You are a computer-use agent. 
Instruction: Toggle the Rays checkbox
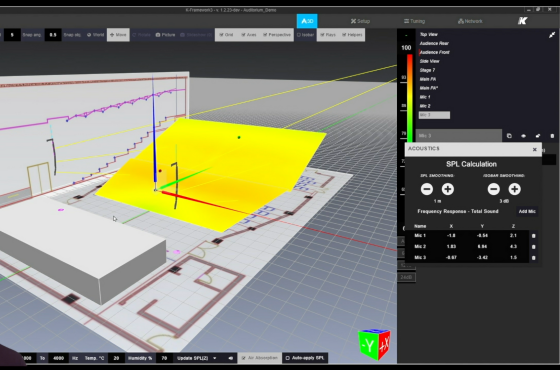pos(328,35)
